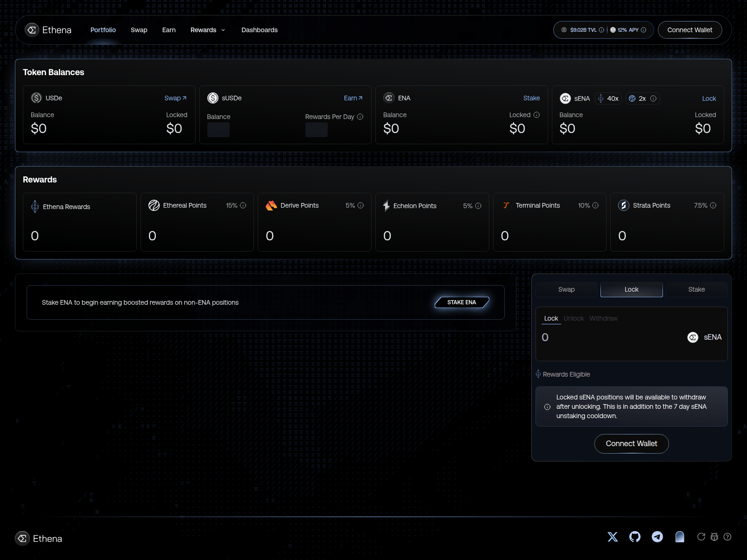Click the APY info icon
Viewport: 747px width, 560px height.
pos(643,30)
